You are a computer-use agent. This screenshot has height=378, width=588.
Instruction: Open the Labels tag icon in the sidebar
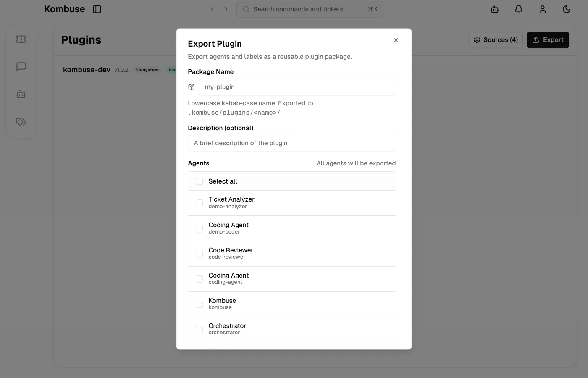[21, 122]
